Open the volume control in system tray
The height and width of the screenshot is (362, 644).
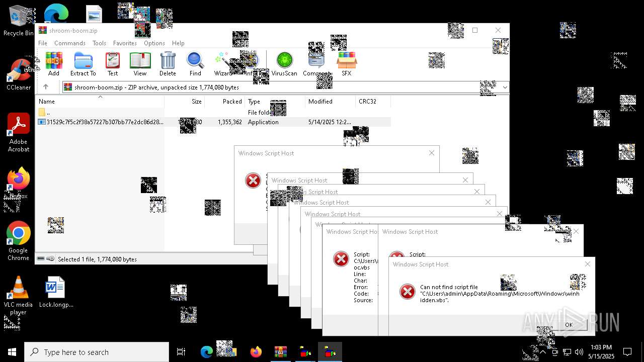pyautogui.click(x=579, y=352)
